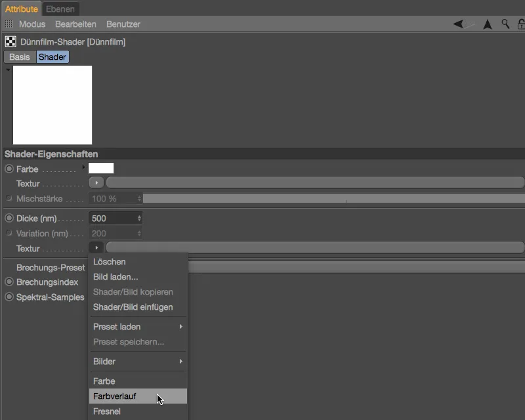The width and height of the screenshot is (525, 420).
Task: Toggle the Farbe animation circle
Action: [9, 169]
